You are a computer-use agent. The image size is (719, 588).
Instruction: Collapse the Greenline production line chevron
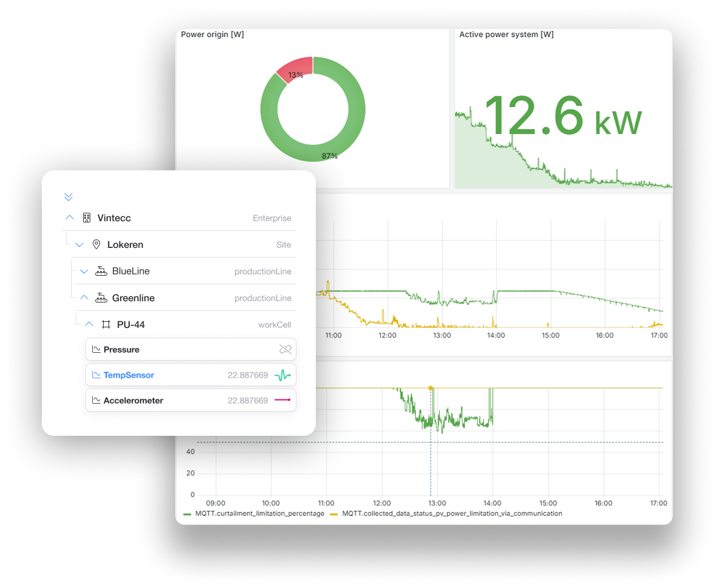(x=84, y=298)
